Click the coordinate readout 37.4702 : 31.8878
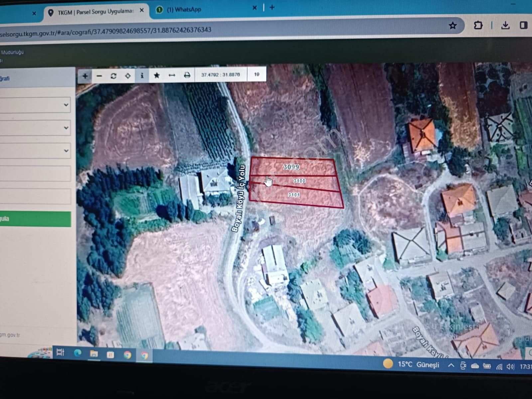The height and width of the screenshot is (399, 532). (220, 75)
